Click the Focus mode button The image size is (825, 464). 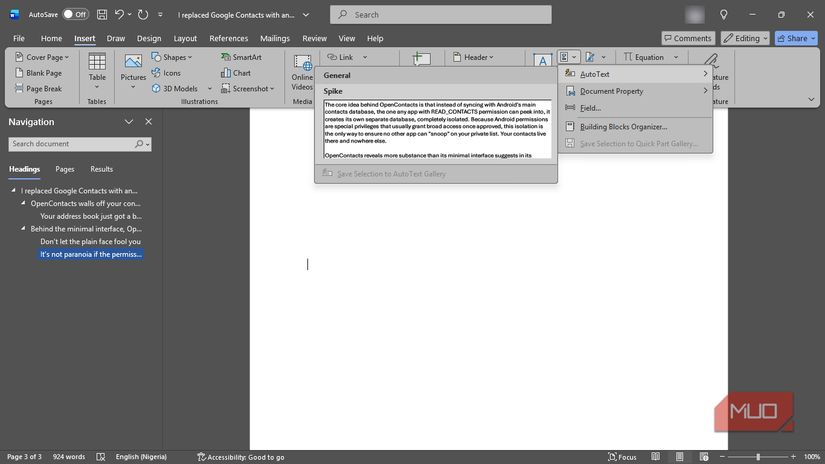click(x=622, y=457)
